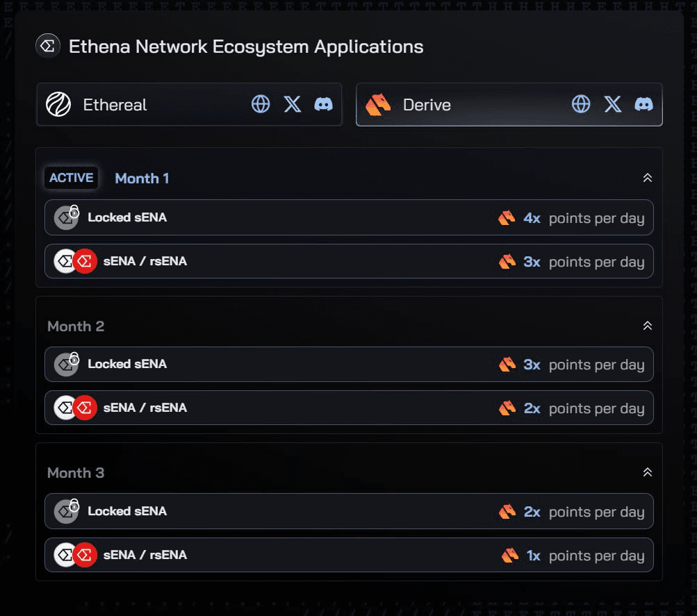
Task: Select Month 2 sENA / rsENA label
Action: coord(145,408)
